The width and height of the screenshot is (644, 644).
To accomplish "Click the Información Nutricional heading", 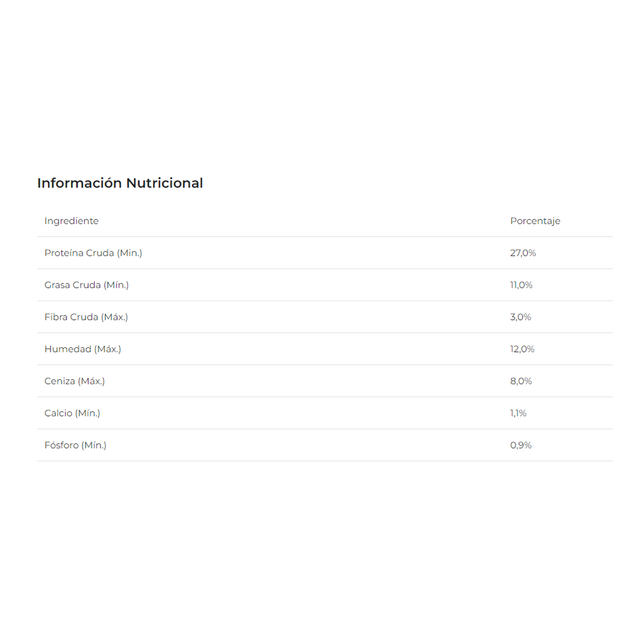I will [x=120, y=183].
